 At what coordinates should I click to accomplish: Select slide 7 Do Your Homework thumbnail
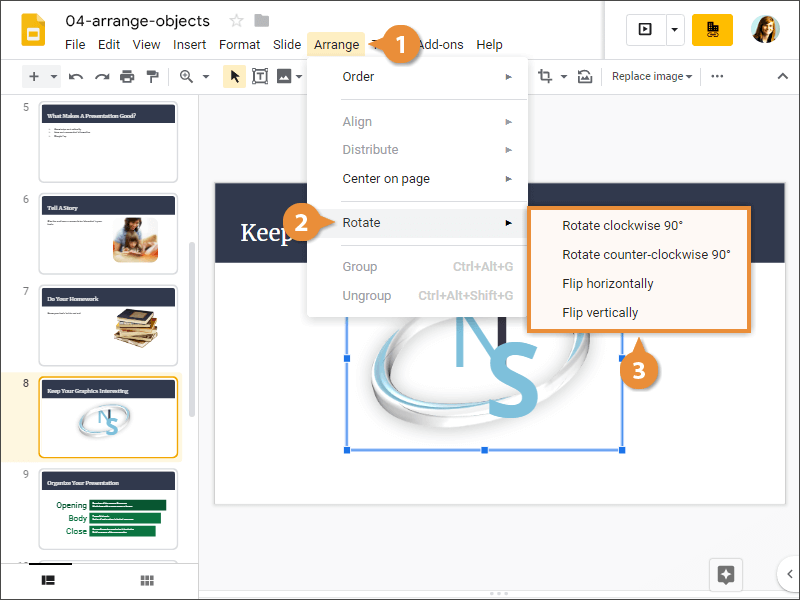point(108,326)
